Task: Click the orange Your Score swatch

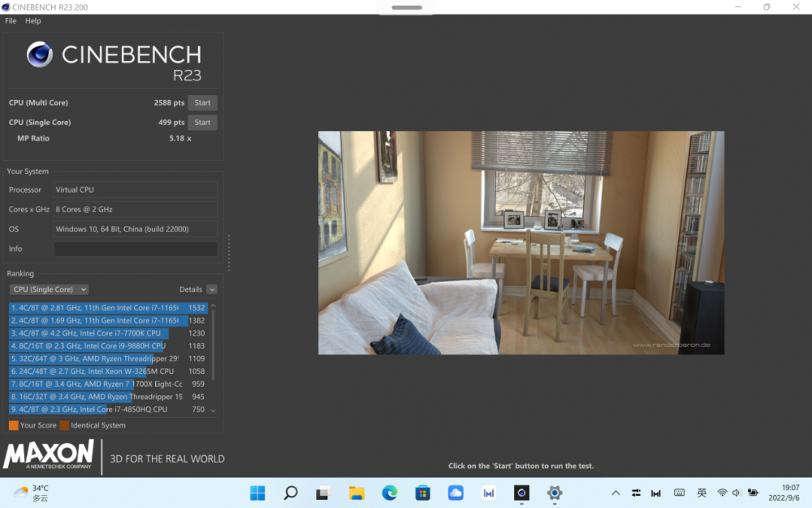Action: click(14, 425)
